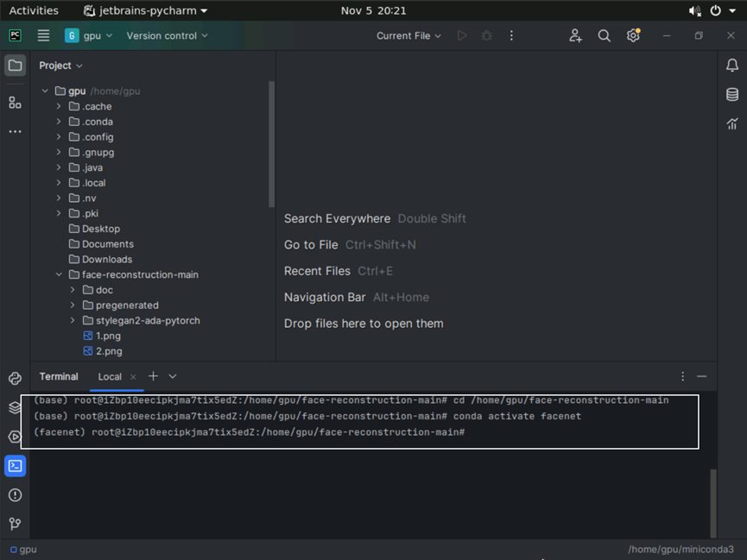This screenshot has width=747, height=560.
Task: Open the Version control dropdown
Action: click(167, 35)
